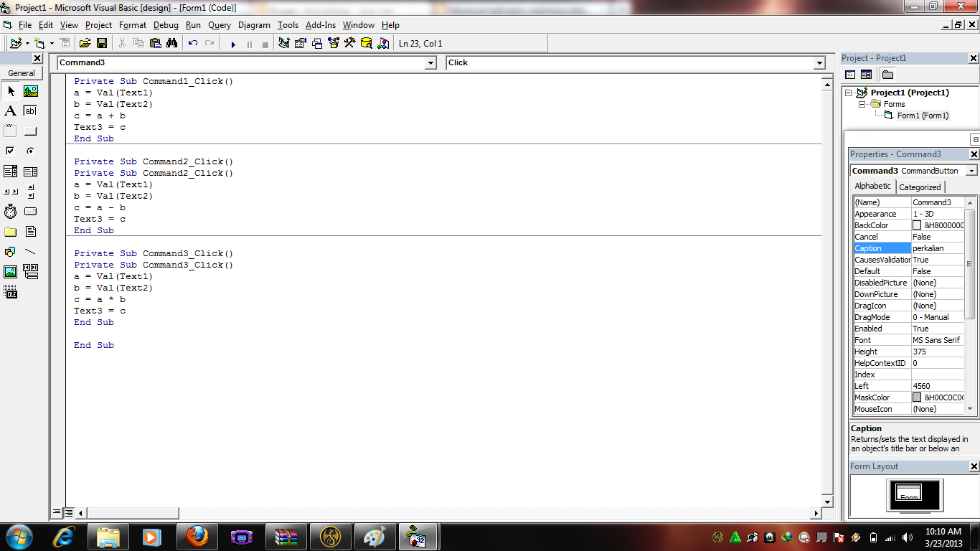
Task: Switch to the Alphabetic properties tab
Action: [872, 186]
